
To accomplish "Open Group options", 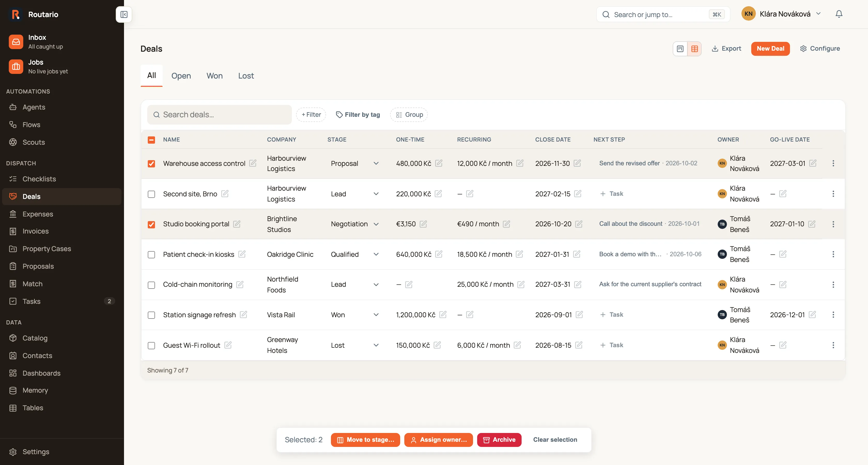I will 409,114.
